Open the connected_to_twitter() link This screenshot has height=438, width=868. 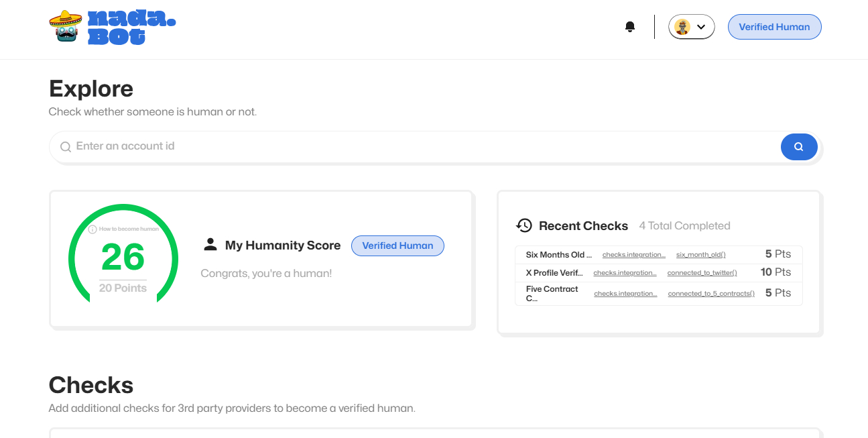click(702, 273)
